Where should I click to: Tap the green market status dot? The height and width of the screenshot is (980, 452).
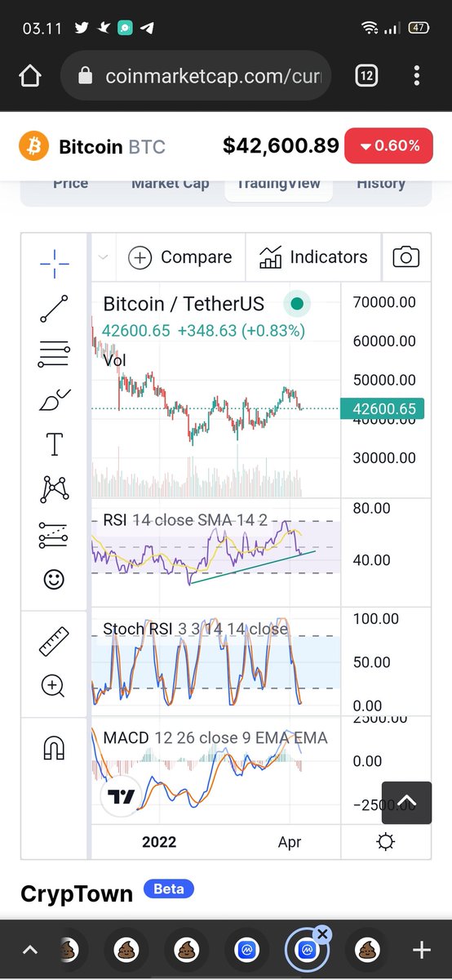(297, 305)
